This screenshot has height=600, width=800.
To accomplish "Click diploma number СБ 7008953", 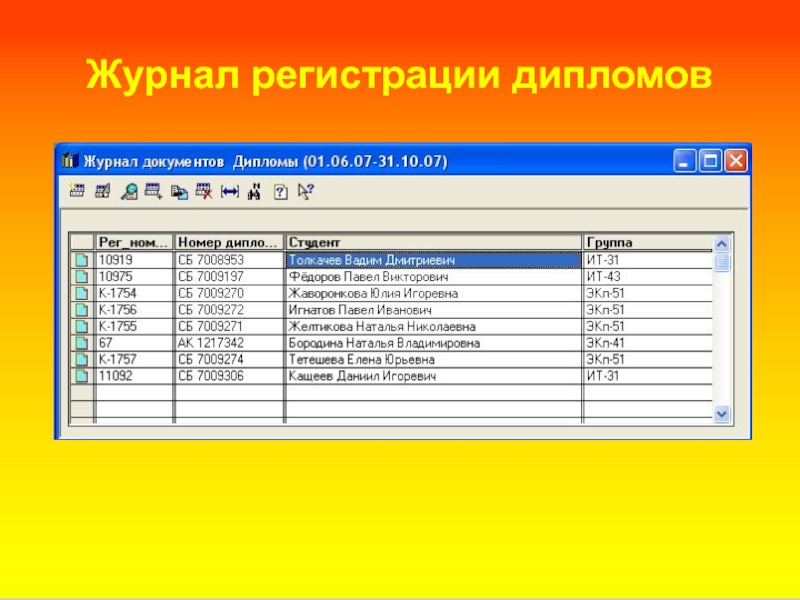I will (229, 260).
